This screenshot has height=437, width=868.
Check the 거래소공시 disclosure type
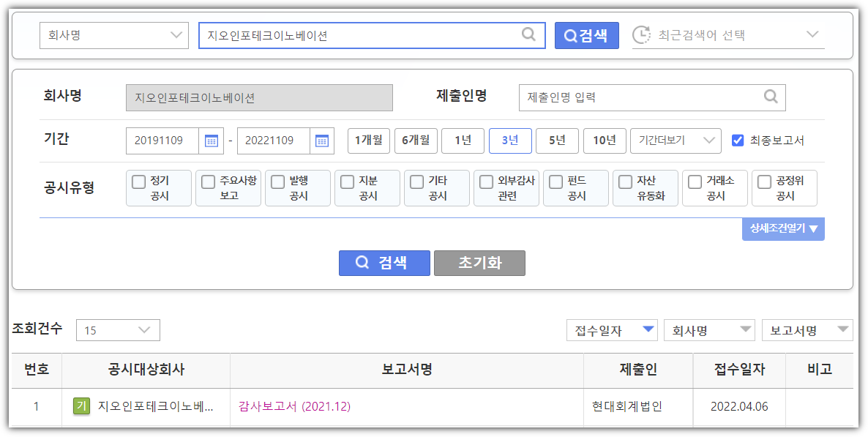click(x=695, y=181)
